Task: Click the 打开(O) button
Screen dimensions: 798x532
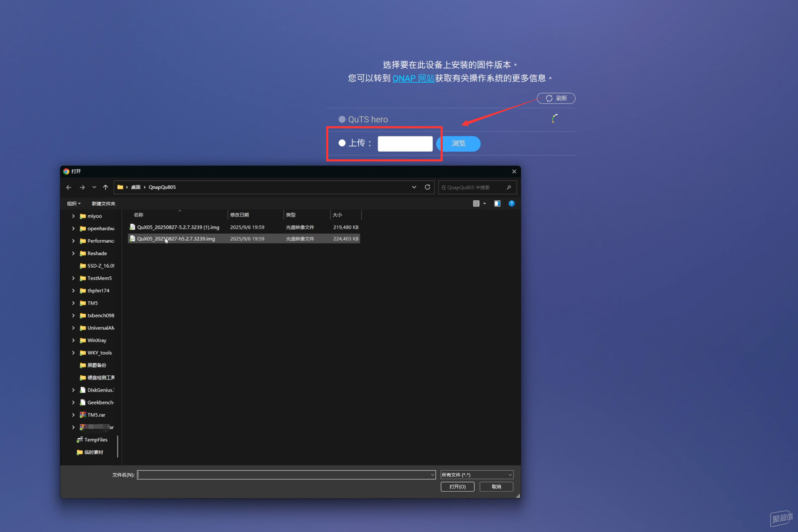Action: tap(457, 487)
